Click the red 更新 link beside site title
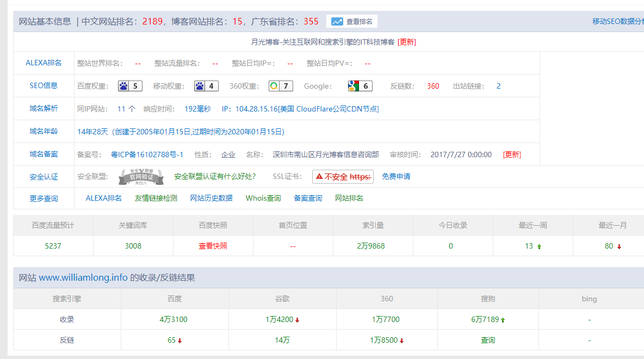Viewport: 644px width, 359px height. (x=406, y=42)
